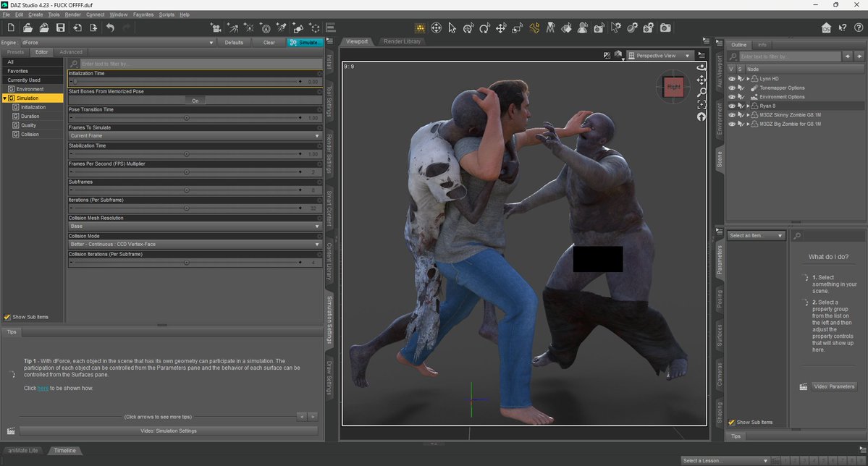
Task: Open the Render menu
Action: (72, 14)
